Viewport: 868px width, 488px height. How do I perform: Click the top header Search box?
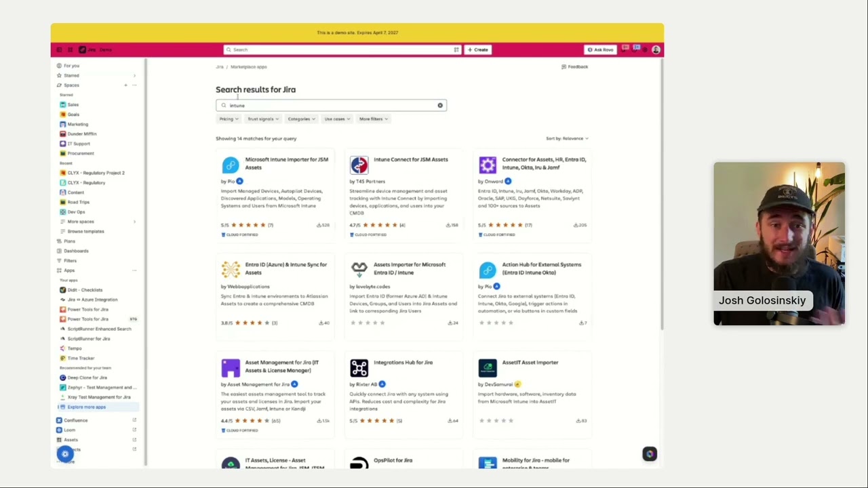pos(342,49)
